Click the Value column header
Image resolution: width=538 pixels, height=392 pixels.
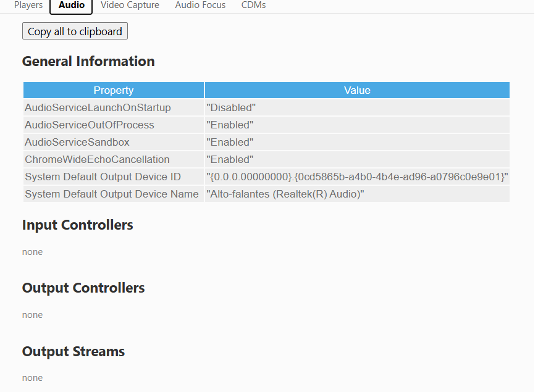pos(357,90)
